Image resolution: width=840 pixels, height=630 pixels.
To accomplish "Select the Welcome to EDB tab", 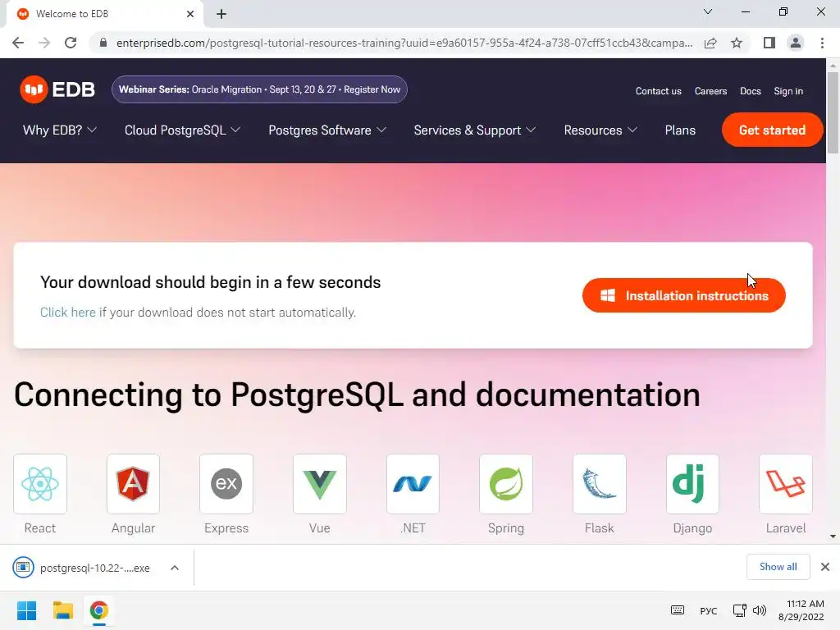I will click(104, 14).
